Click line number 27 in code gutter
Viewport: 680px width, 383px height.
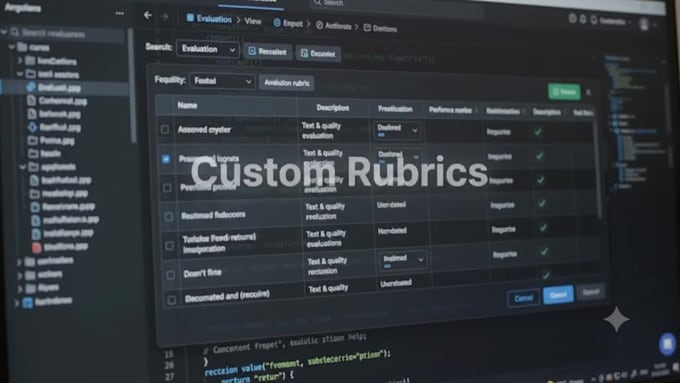169,376
